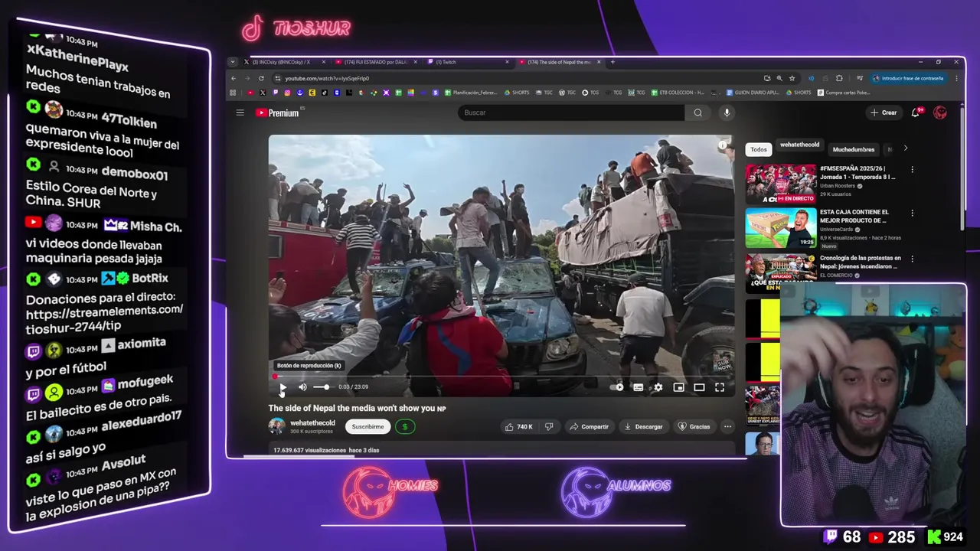Open options menu for Cronología de las protestas video
Screen dimensions: 980x551
pos(912,259)
